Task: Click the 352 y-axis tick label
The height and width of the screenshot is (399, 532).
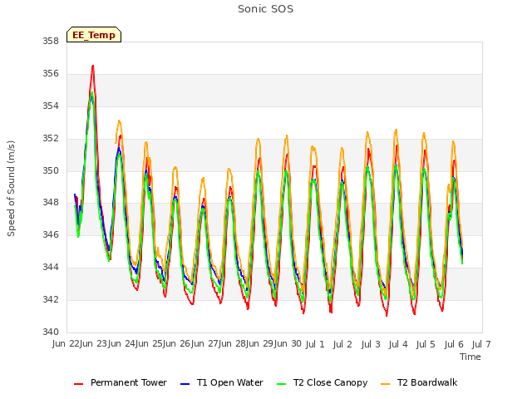Action: tap(51, 139)
